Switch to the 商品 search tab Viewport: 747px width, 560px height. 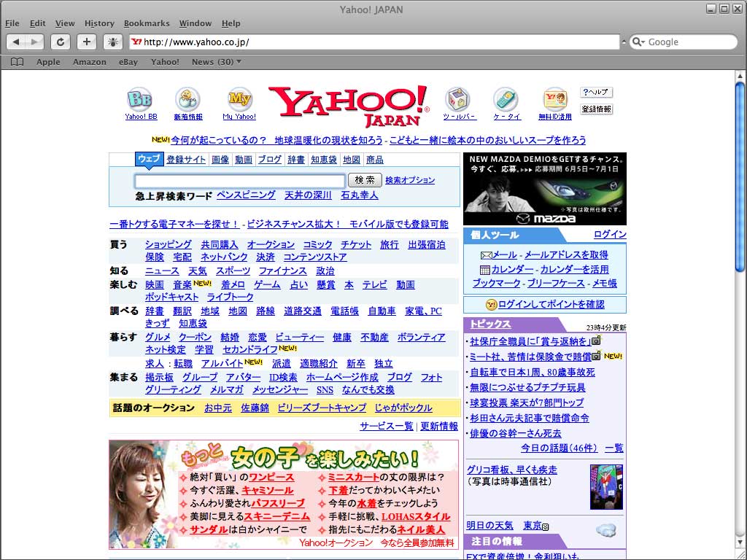[375, 160]
